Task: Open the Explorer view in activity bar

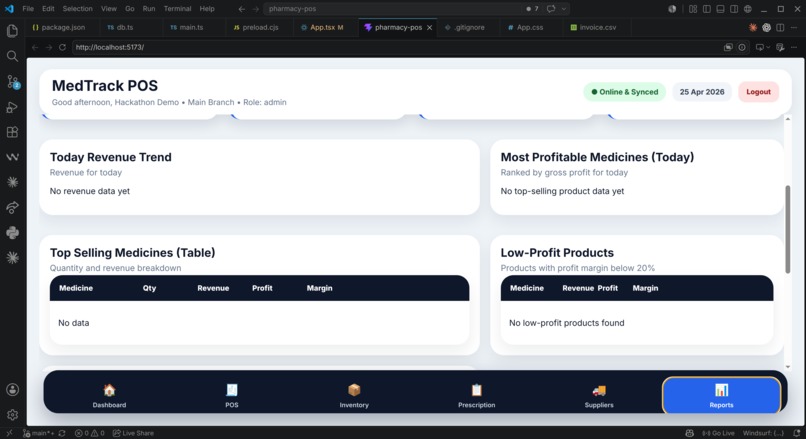Action: click(12, 31)
